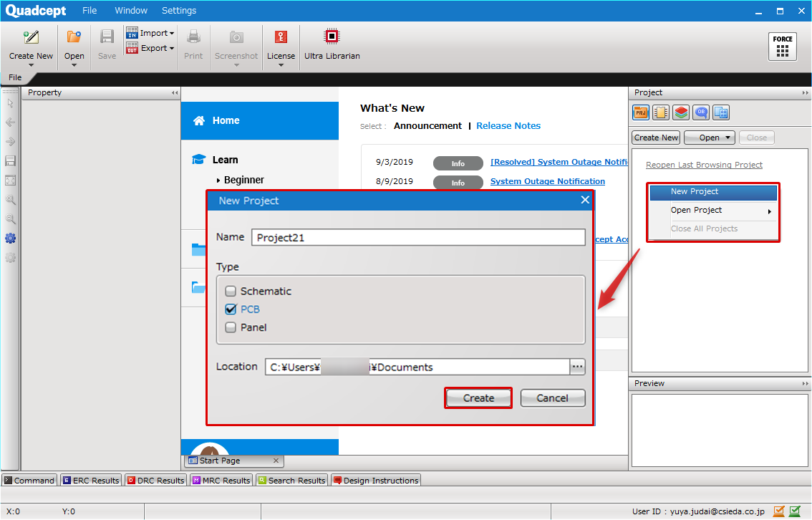The width and height of the screenshot is (812, 520).
Task: Expand the Create New dropdown arrow
Action: (x=31, y=65)
